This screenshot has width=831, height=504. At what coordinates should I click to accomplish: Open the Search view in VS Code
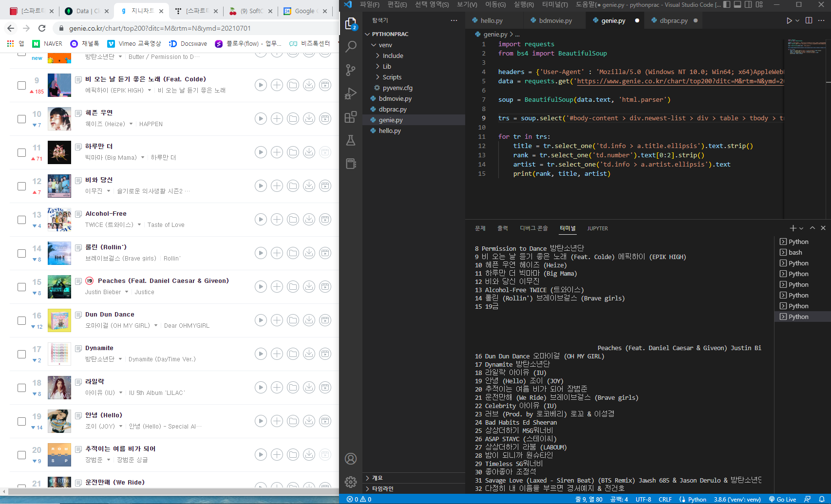click(351, 47)
